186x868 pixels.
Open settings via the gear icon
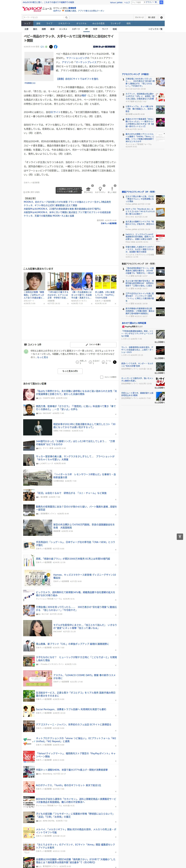[x=161, y=18]
